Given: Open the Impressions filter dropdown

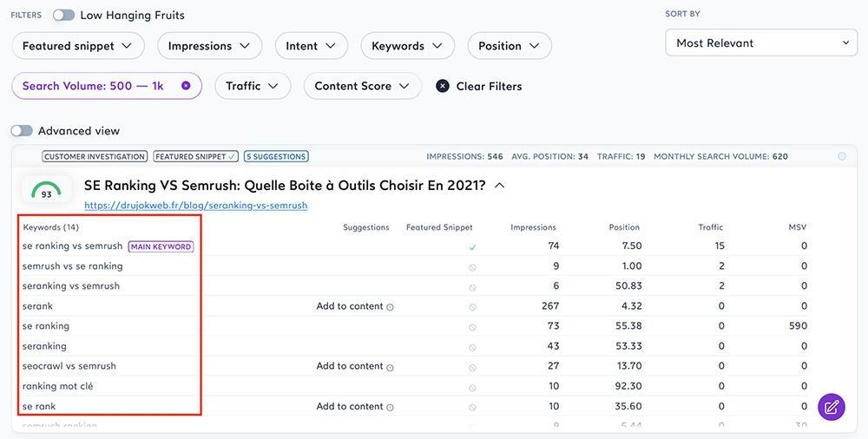Looking at the screenshot, I should [x=210, y=46].
